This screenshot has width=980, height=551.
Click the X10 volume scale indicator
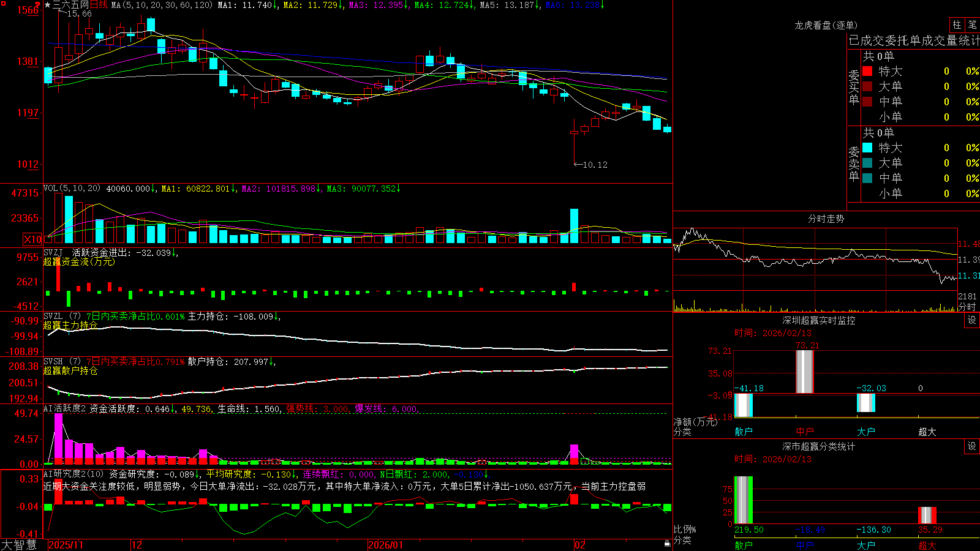(32, 239)
